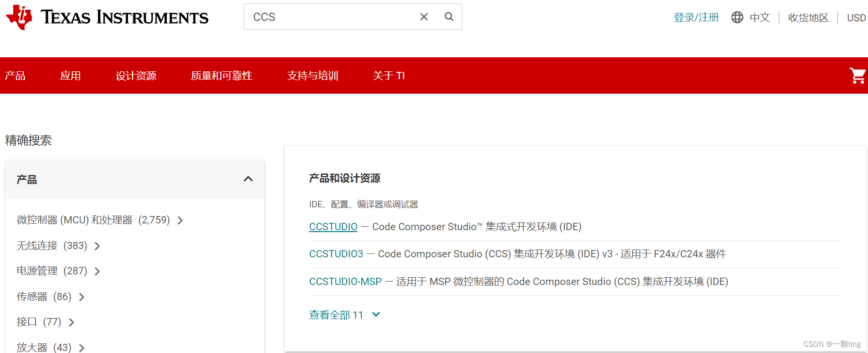Click the globe language icon

737,17
